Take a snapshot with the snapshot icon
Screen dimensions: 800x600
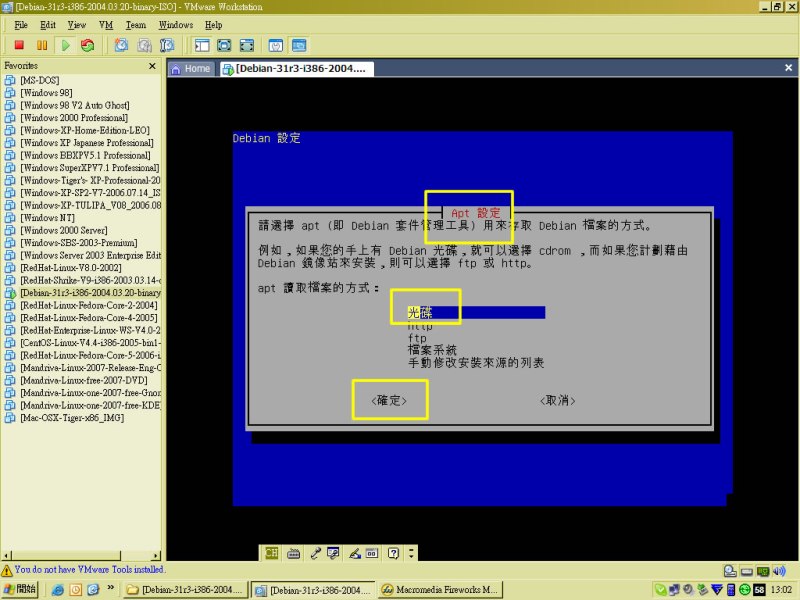[121, 45]
